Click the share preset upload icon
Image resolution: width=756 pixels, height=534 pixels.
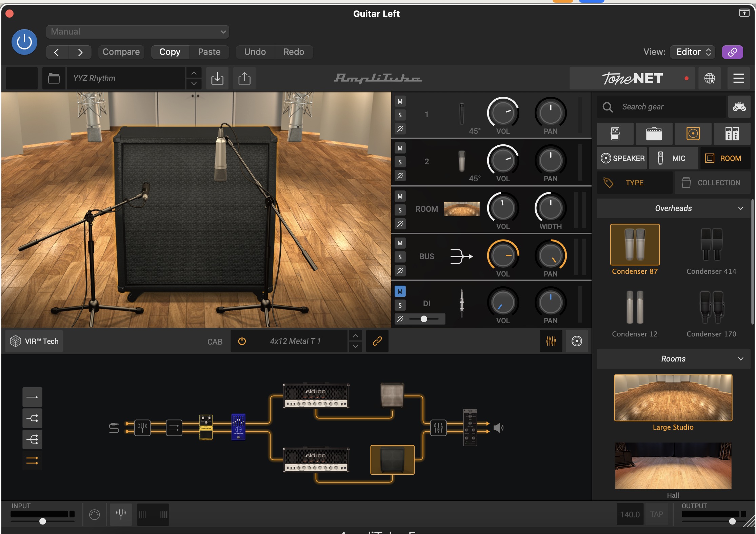pyautogui.click(x=244, y=78)
